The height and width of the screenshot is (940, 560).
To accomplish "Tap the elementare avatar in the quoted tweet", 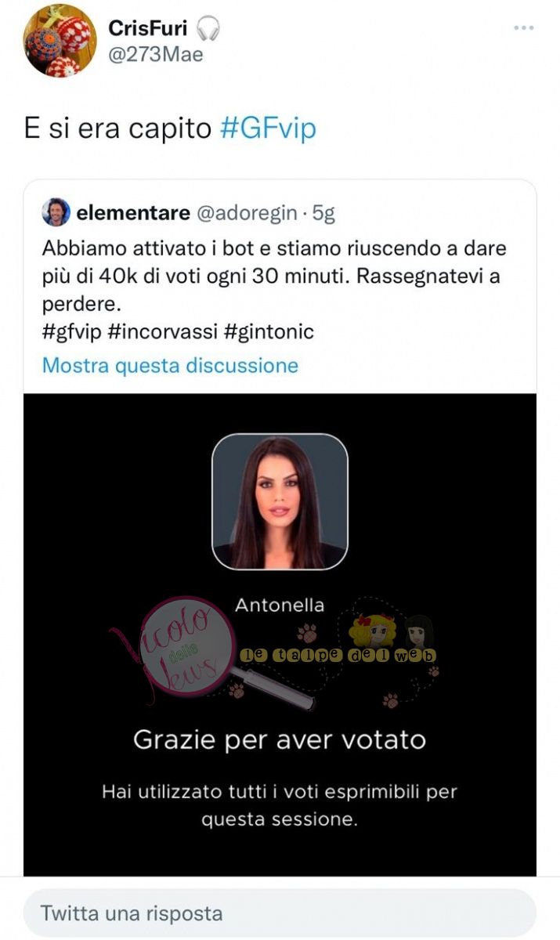I will pyautogui.click(x=56, y=212).
